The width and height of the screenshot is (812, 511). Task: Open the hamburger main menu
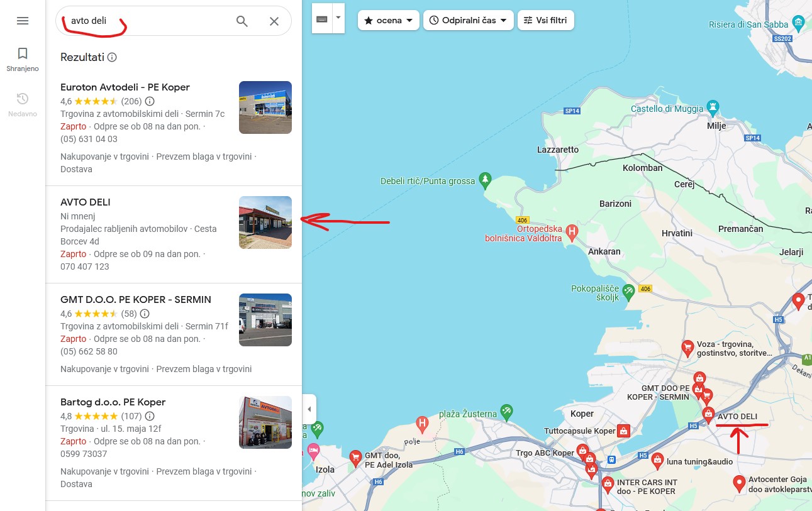click(x=23, y=21)
